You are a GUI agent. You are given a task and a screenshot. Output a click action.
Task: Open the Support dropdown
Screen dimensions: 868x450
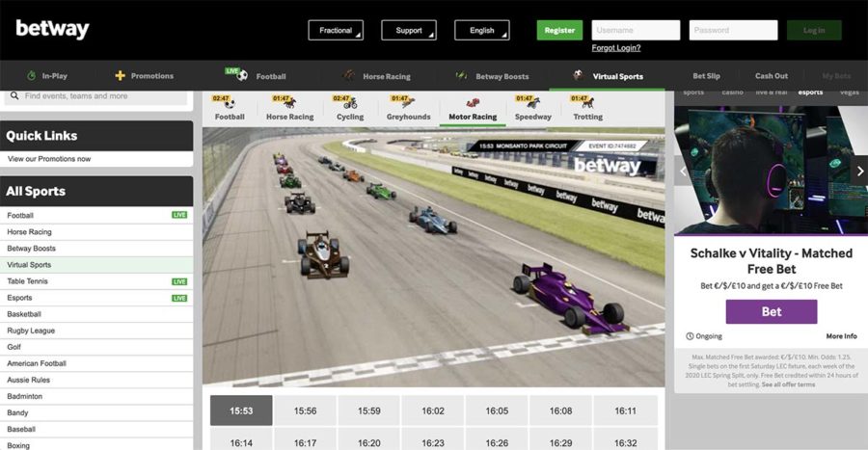click(x=409, y=30)
